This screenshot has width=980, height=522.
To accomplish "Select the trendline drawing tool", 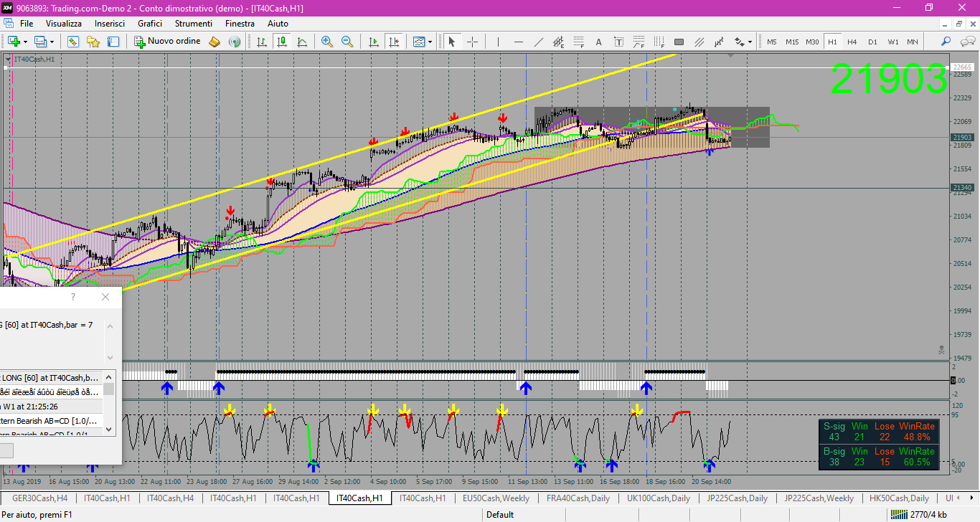I will click(538, 42).
